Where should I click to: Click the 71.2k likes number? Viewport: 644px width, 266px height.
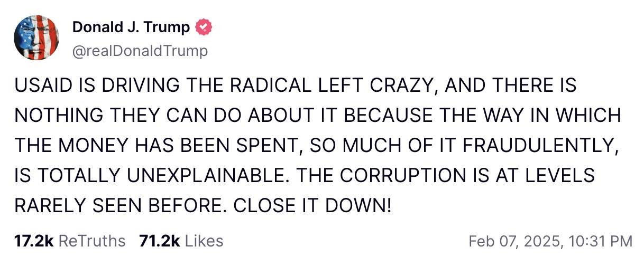click(160, 241)
